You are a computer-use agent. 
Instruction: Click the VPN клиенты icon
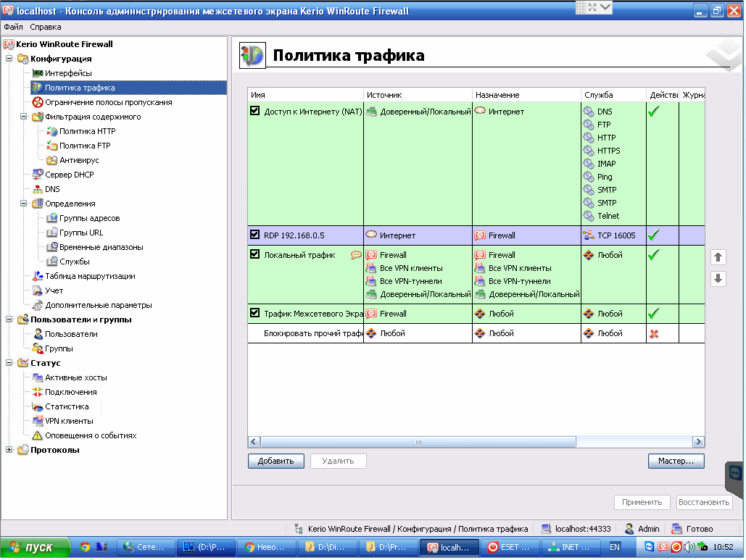(38, 421)
